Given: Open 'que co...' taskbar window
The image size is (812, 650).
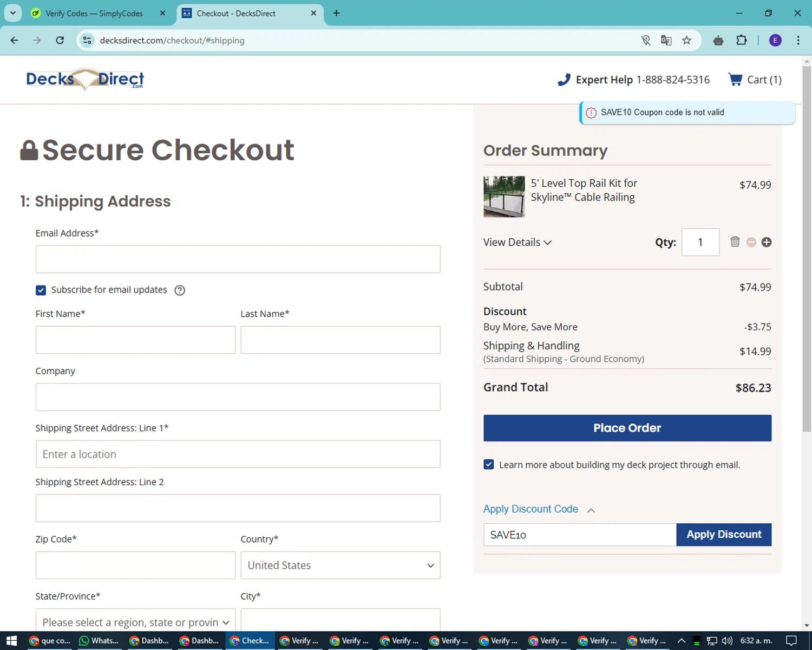Looking at the screenshot, I should 49,641.
